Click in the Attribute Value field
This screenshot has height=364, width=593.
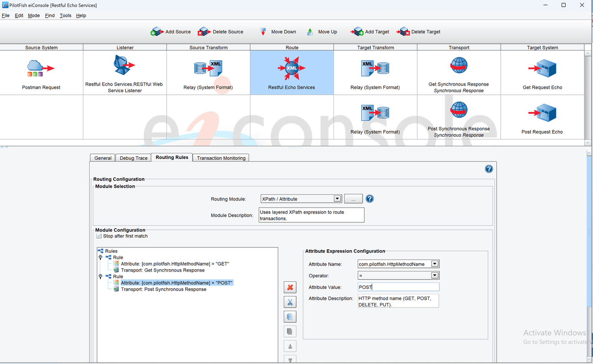[398, 287]
